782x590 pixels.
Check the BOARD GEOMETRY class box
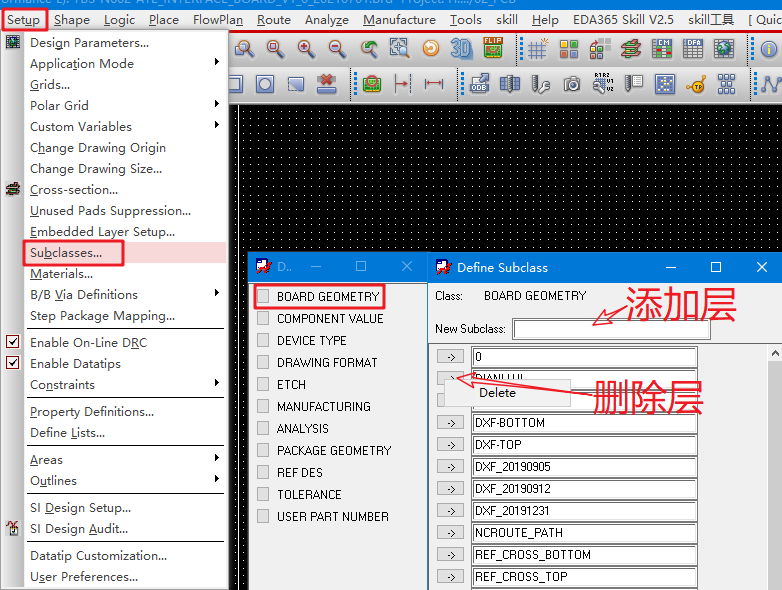tap(263, 296)
